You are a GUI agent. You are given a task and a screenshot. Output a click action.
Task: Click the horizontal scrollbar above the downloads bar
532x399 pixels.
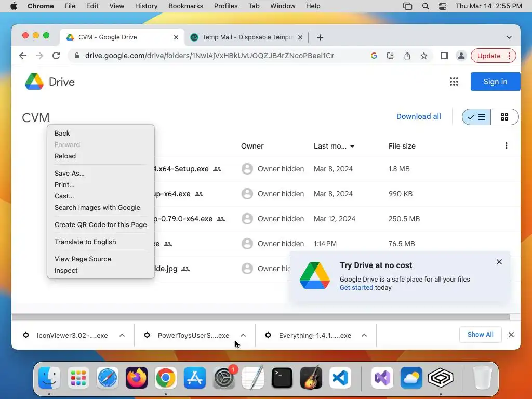point(261,317)
